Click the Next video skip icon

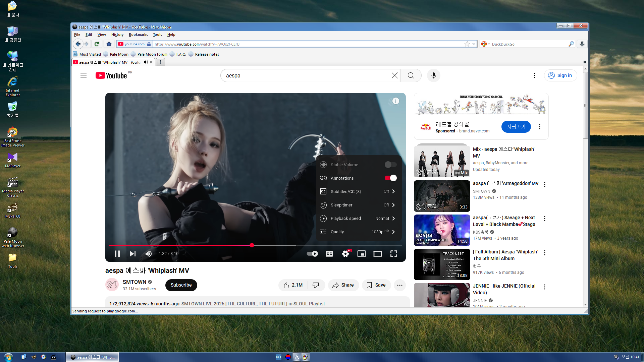click(x=133, y=254)
